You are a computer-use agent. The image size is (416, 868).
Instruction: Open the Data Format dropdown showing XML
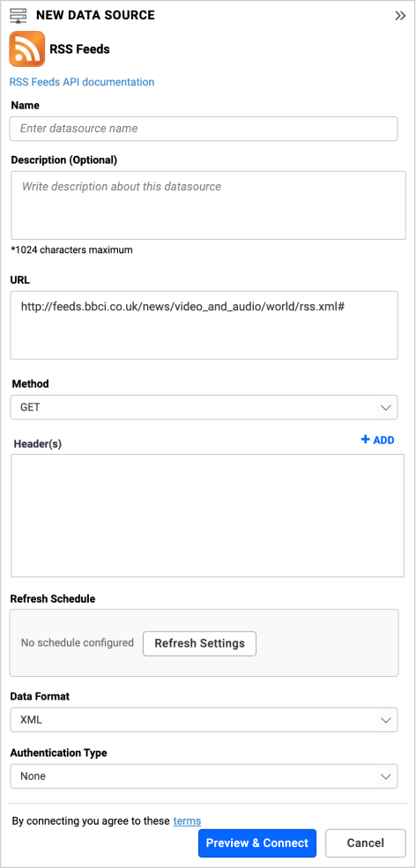coord(204,720)
